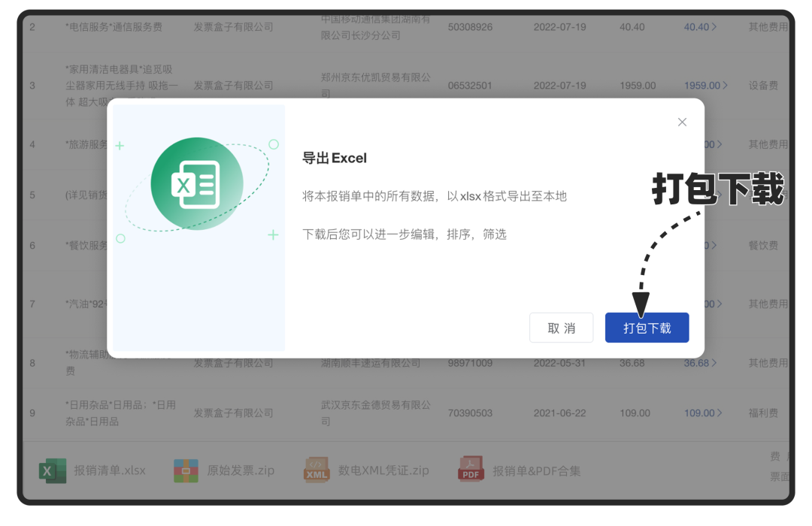Image resolution: width=812 pixels, height=526 pixels.
Task: Click 餐饮费 category cell
Action: pos(763,246)
